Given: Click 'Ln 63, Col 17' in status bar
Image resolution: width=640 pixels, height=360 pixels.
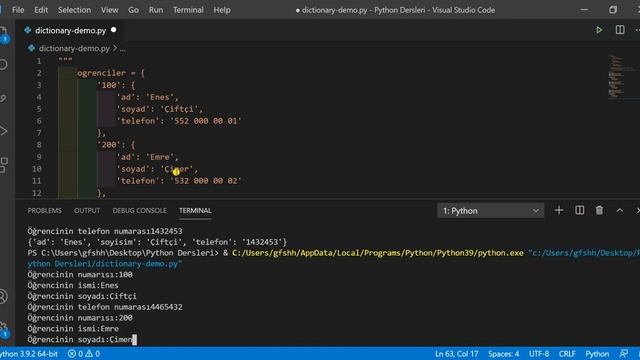Looking at the screenshot, I should (456, 354).
